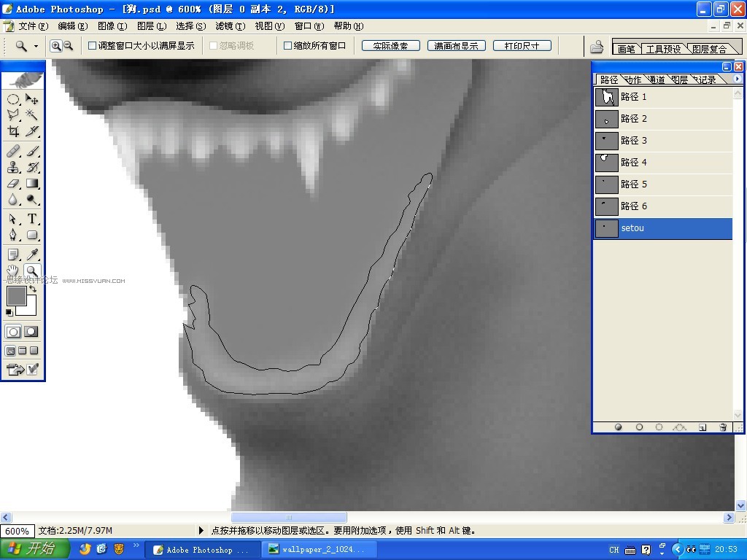This screenshot has height=560, width=747.
Task: Select the Crop tool
Action: (x=13, y=131)
